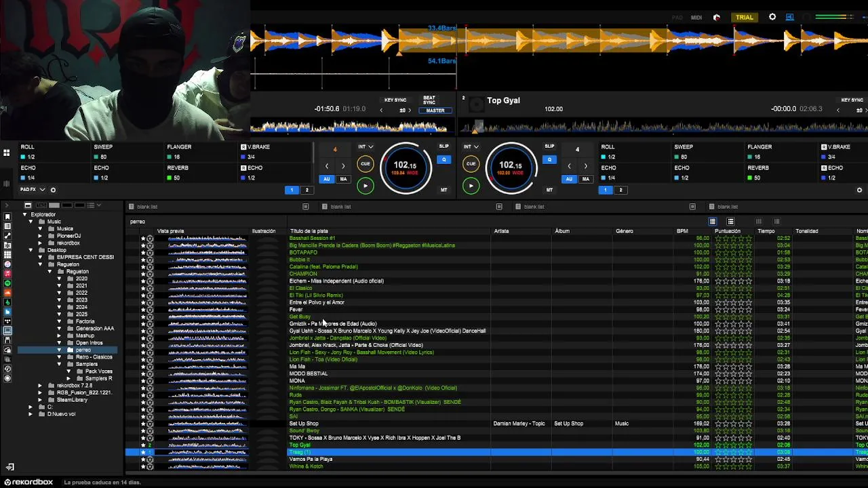Play deck 1 with the green play button

pyautogui.click(x=366, y=186)
